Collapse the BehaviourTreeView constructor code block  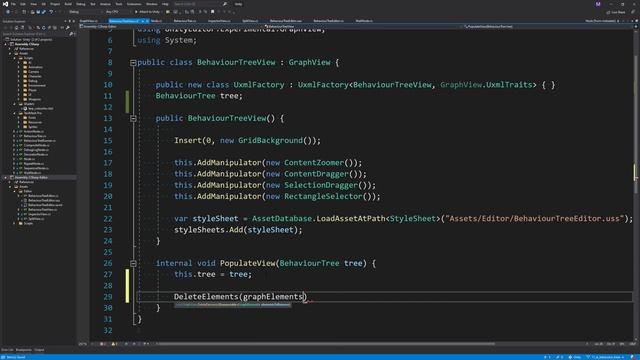point(133,118)
